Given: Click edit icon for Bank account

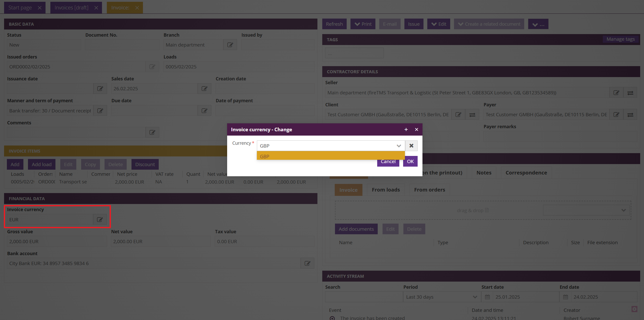Looking at the screenshot, I should coord(308,263).
